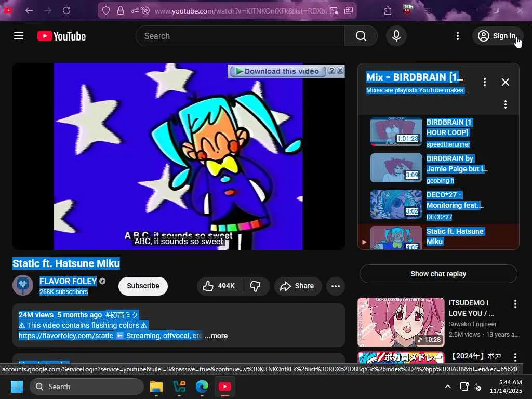The width and height of the screenshot is (532, 399).
Task: Open the YouTube hamburger guide menu
Action: (x=19, y=36)
